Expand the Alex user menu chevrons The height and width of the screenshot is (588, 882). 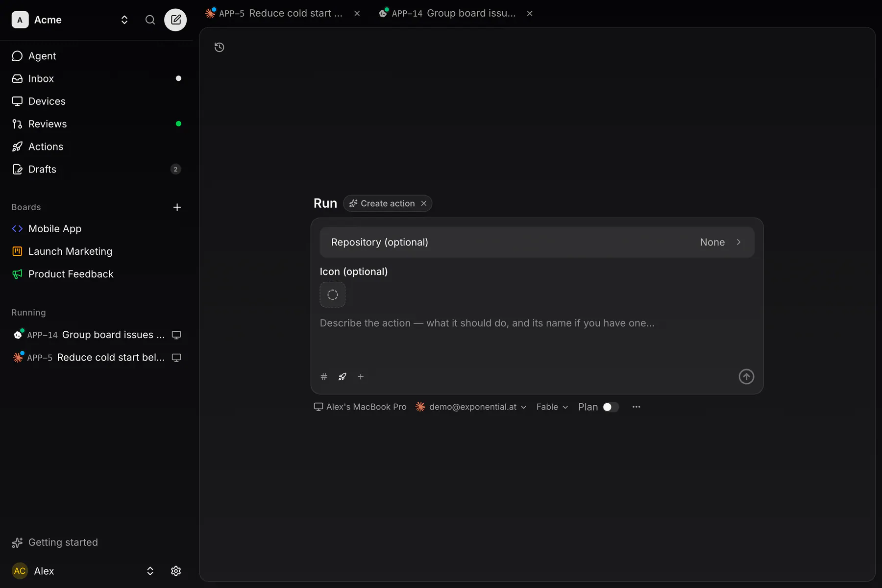(150, 571)
